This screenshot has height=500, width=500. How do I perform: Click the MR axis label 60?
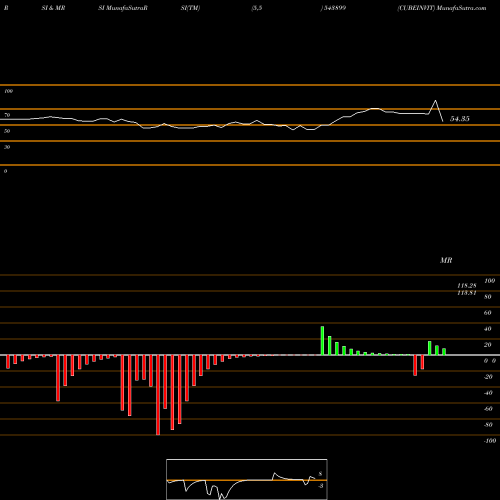[x=488, y=313]
